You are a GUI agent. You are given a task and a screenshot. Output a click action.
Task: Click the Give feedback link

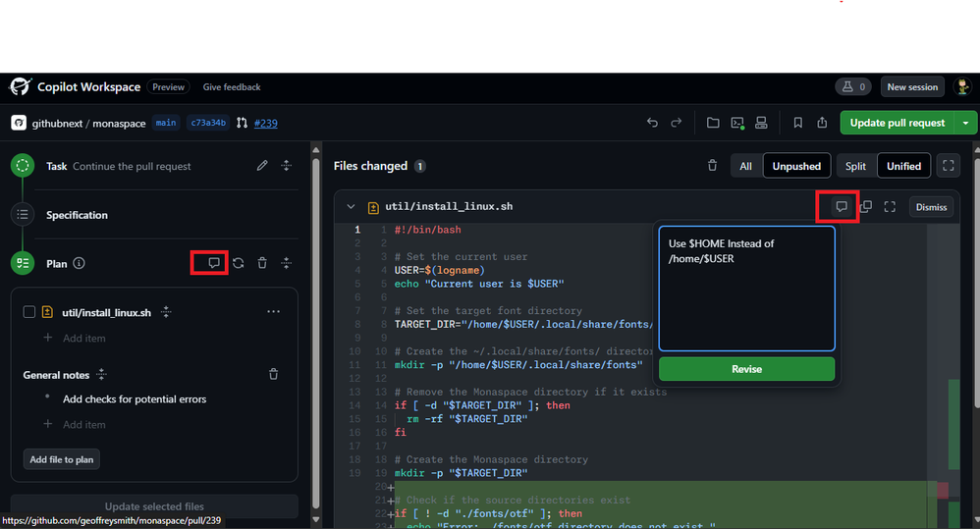[231, 86]
